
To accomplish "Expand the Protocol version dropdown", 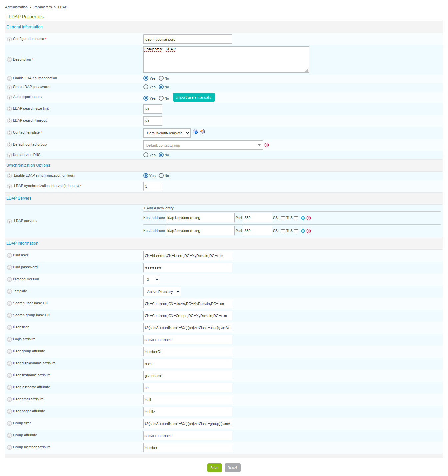I will coord(152,280).
